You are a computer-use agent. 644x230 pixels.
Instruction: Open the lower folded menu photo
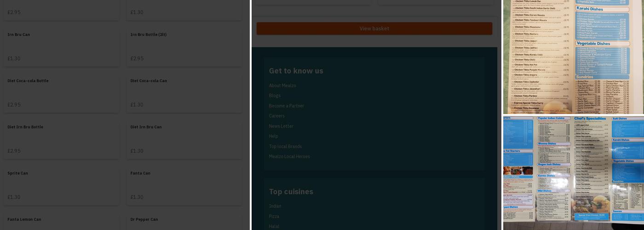(x=573, y=172)
